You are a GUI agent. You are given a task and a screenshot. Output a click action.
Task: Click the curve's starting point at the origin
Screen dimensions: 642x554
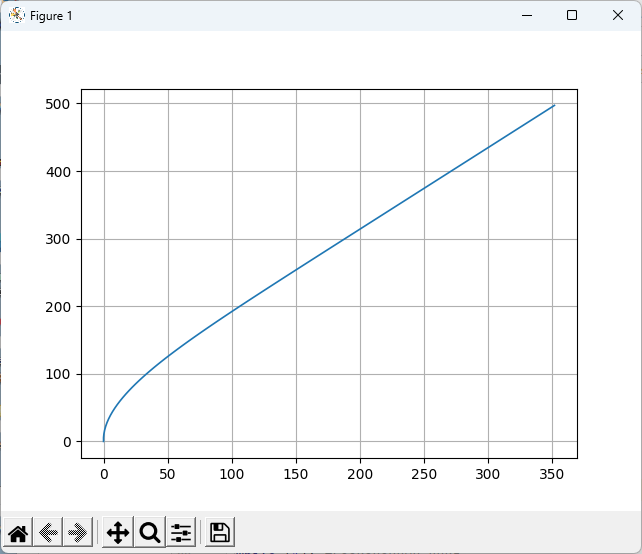pos(103,441)
